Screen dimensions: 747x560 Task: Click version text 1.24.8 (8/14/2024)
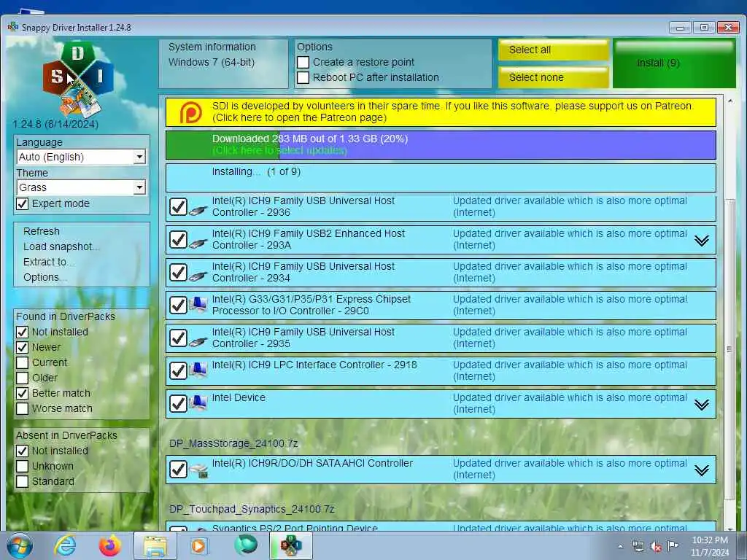click(55, 124)
